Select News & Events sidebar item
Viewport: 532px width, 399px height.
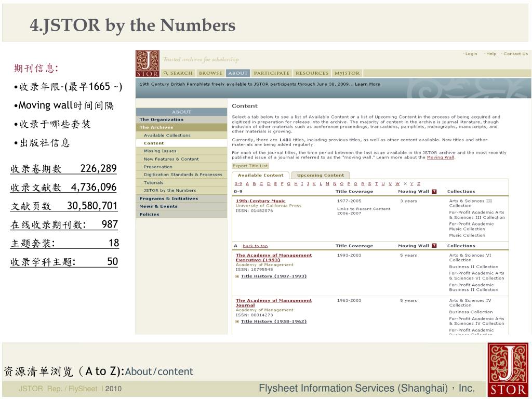tap(181, 206)
